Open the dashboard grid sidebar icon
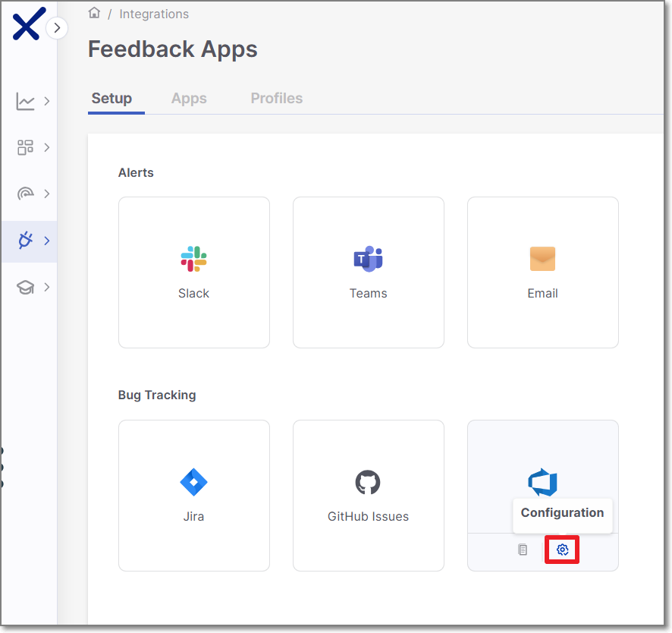This screenshot has width=672, height=633. click(x=26, y=147)
